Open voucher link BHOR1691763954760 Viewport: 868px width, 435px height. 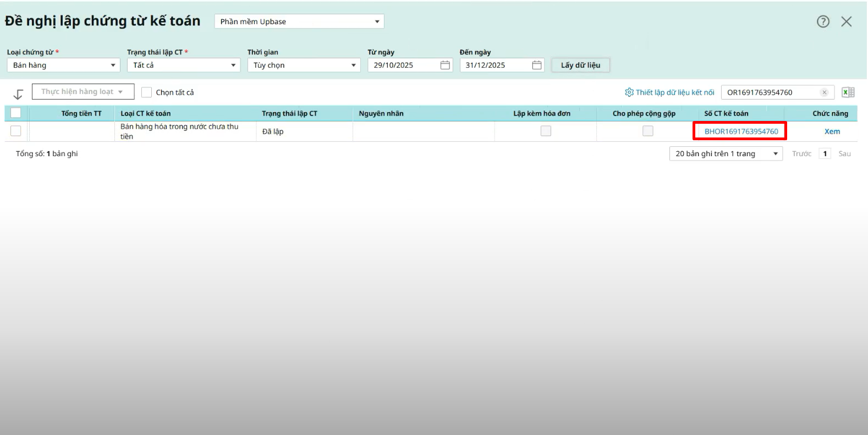click(x=741, y=131)
